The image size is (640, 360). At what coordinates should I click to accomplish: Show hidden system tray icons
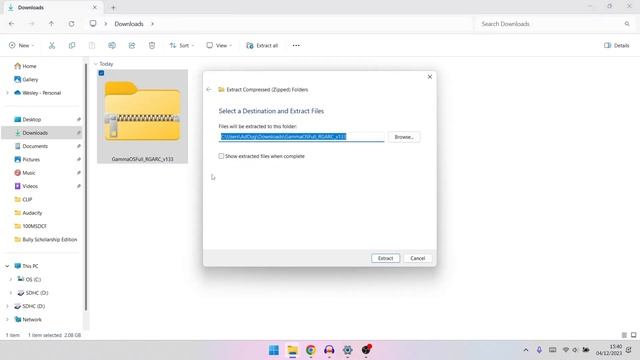(x=526, y=350)
